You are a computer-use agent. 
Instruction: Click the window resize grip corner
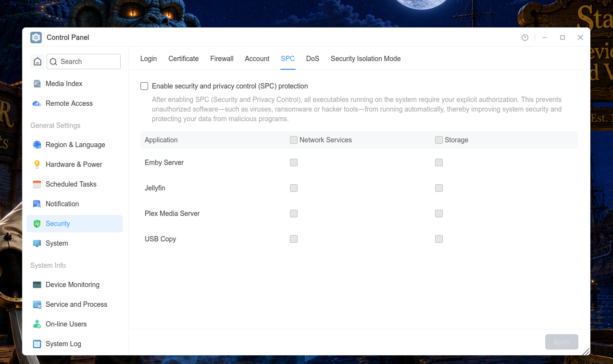(x=586, y=351)
